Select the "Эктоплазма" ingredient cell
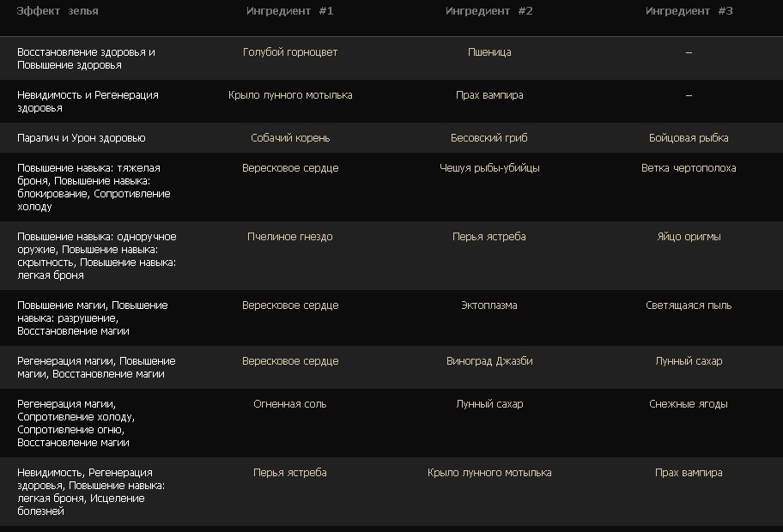Image resolution: width=783 pixels, height=532 pixels. coord(489,305)
